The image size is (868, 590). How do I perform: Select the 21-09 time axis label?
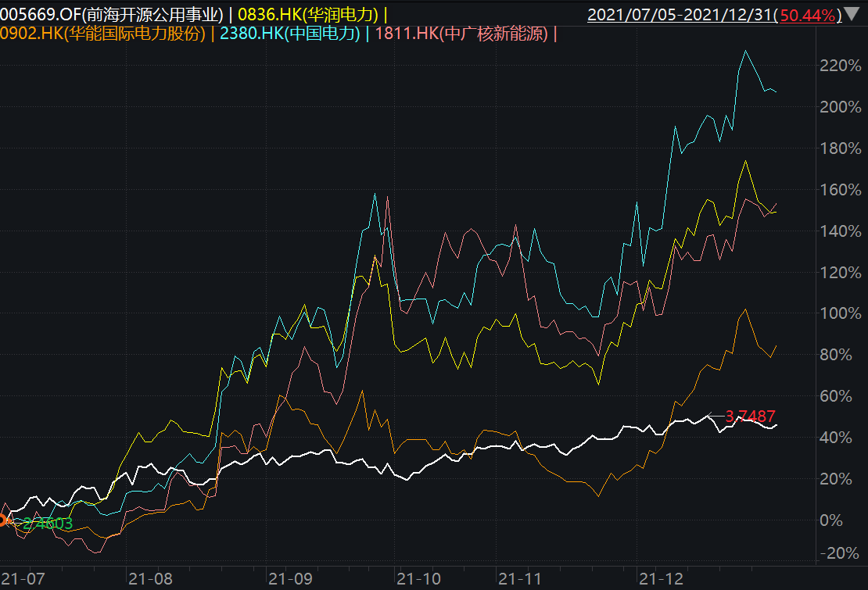pyautogui.click(x=287, y=579)
